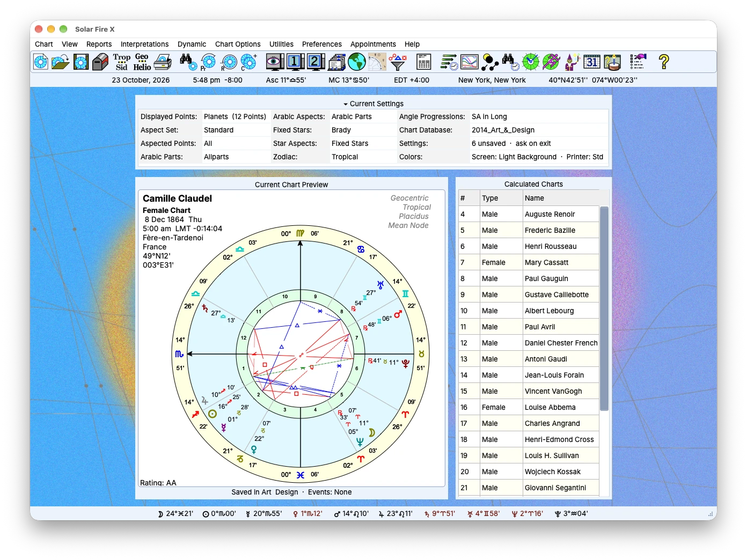Open the Chart Options menu
747x560 pixels.
click(238, 44)
